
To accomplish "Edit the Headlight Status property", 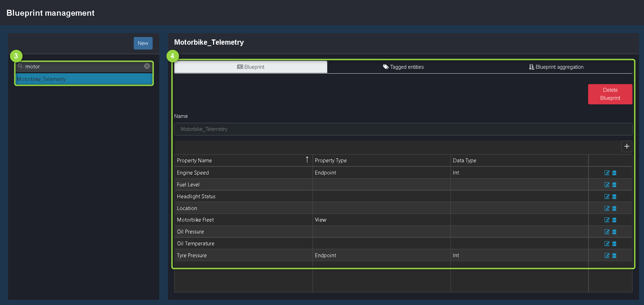I will click(607, 196).
